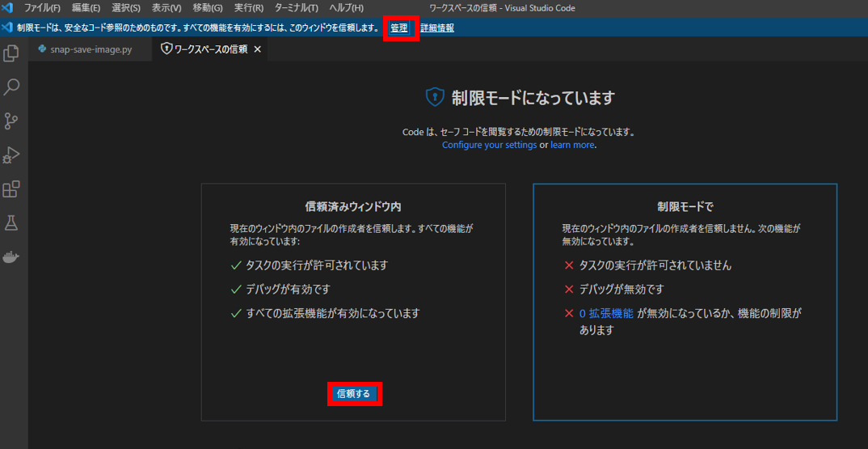The width and height of the screenshot is (868, 449).
Task: Open the 表示(V) menu
Action: click(166, 8)
